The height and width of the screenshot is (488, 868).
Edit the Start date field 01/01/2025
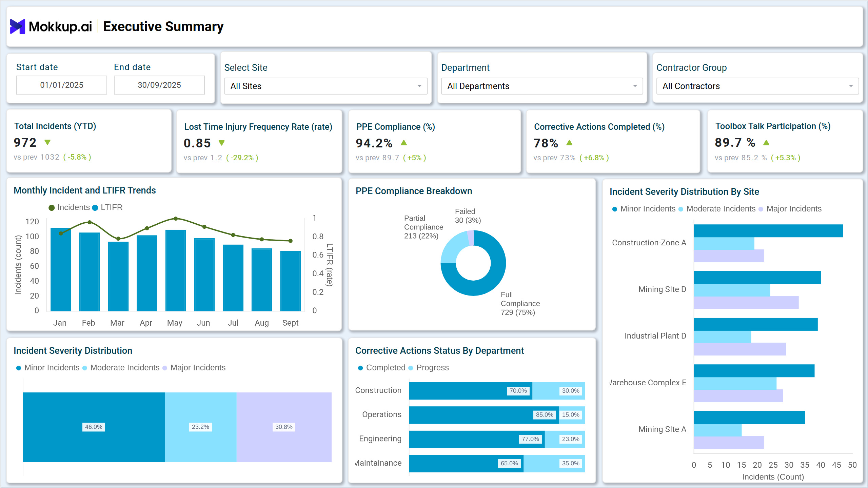(62, 85)
